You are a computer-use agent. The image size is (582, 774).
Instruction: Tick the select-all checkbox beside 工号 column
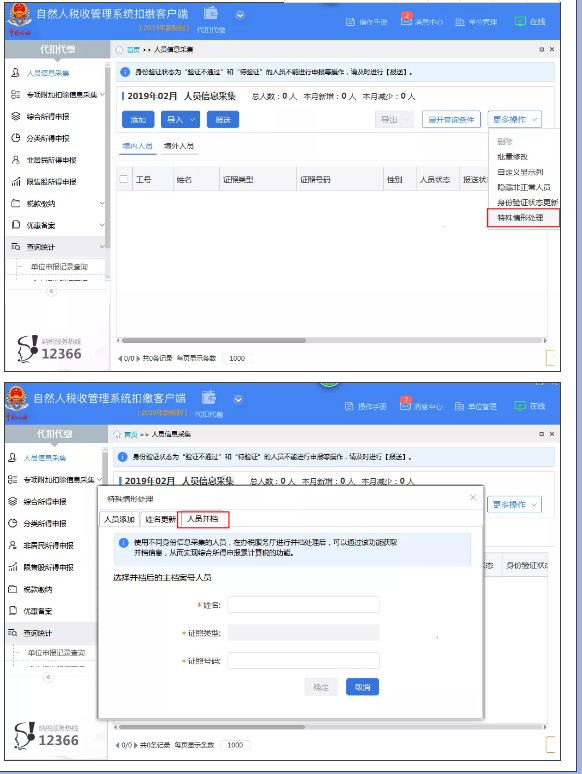point(124,179)
